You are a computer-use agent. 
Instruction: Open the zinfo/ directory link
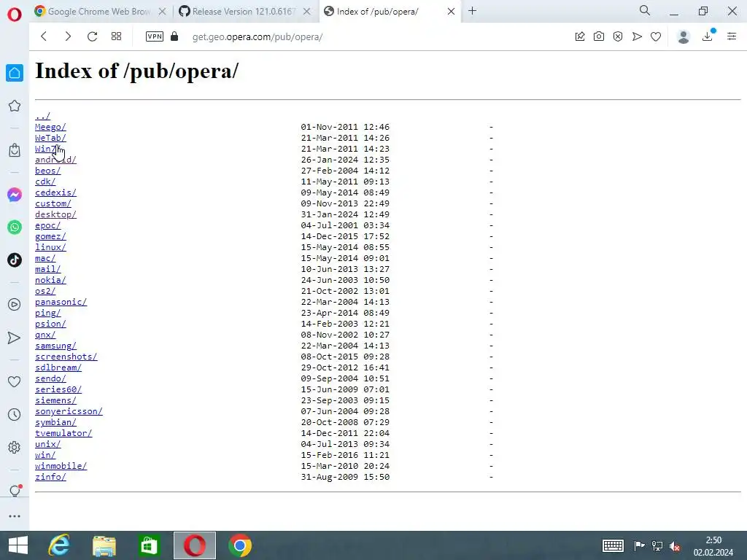pos(50,477)
